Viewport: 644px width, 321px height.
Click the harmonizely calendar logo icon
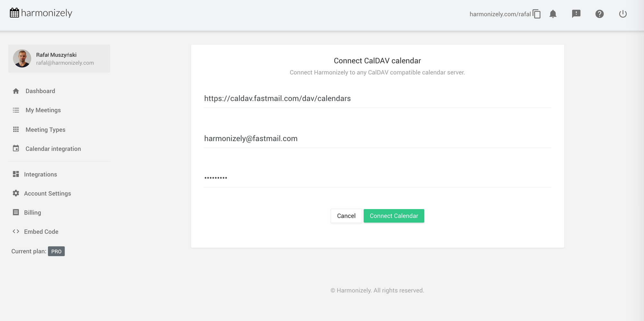point(14,13)
